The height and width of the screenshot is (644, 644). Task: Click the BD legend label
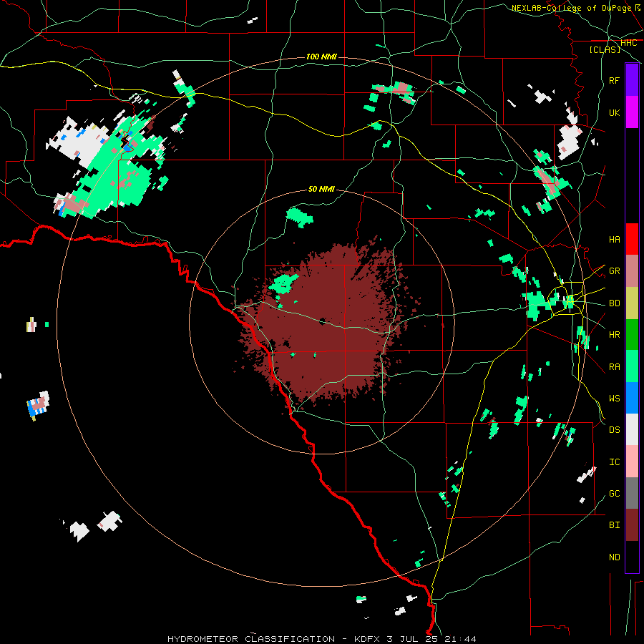pos(614,303)
